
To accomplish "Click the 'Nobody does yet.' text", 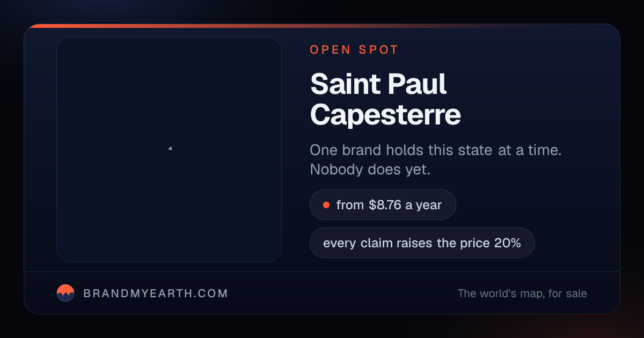I will pos(370,170).
